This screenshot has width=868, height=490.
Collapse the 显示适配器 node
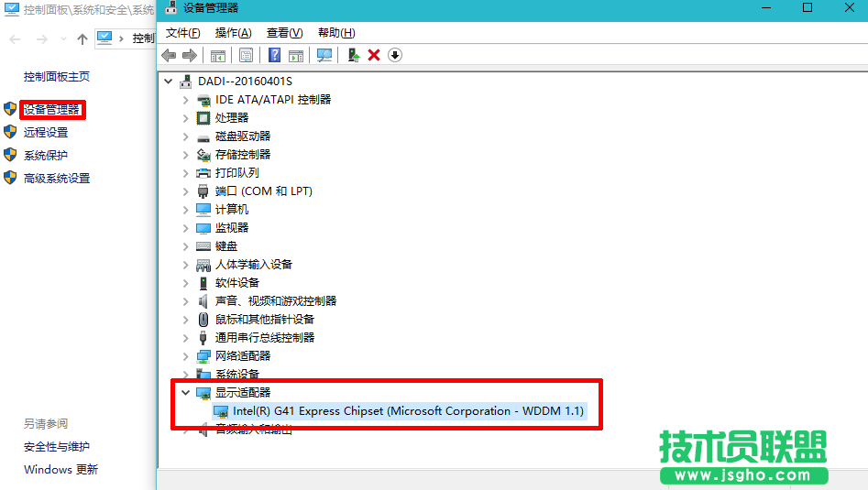tap(185, 393)
